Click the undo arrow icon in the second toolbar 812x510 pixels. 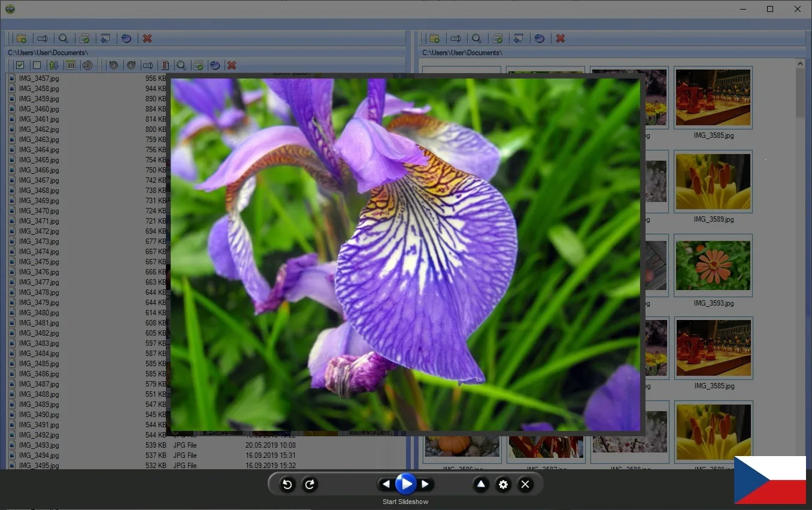point(114,65)
